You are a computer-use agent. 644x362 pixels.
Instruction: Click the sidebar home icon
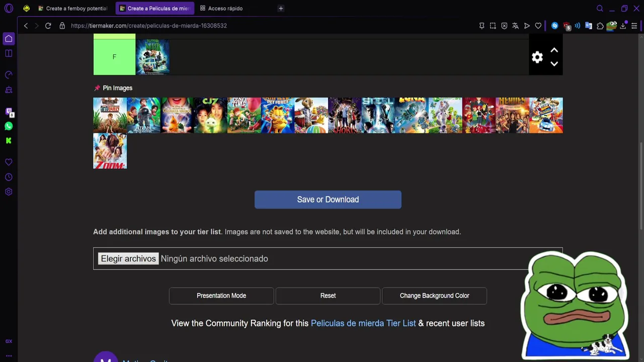[x=9, y=39]
